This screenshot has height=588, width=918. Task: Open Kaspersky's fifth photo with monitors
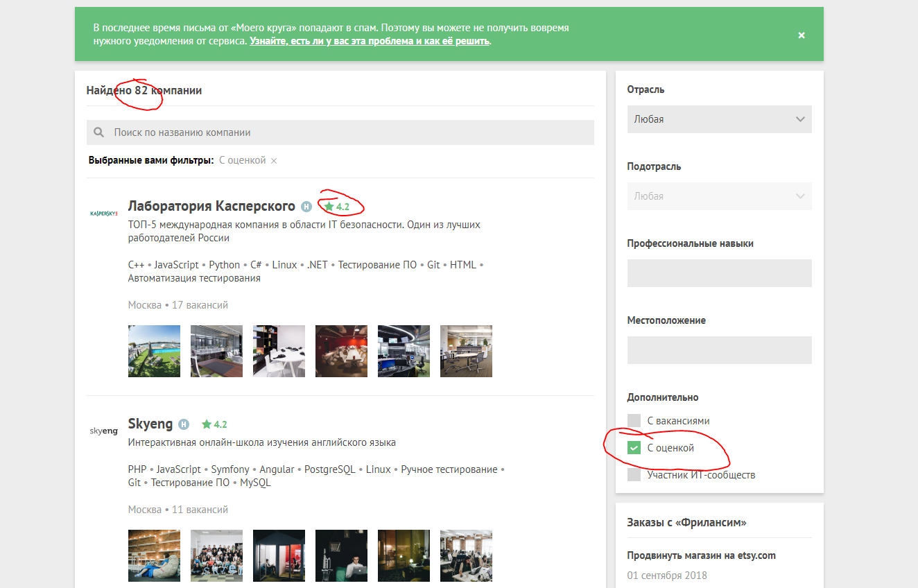[404, 351]
